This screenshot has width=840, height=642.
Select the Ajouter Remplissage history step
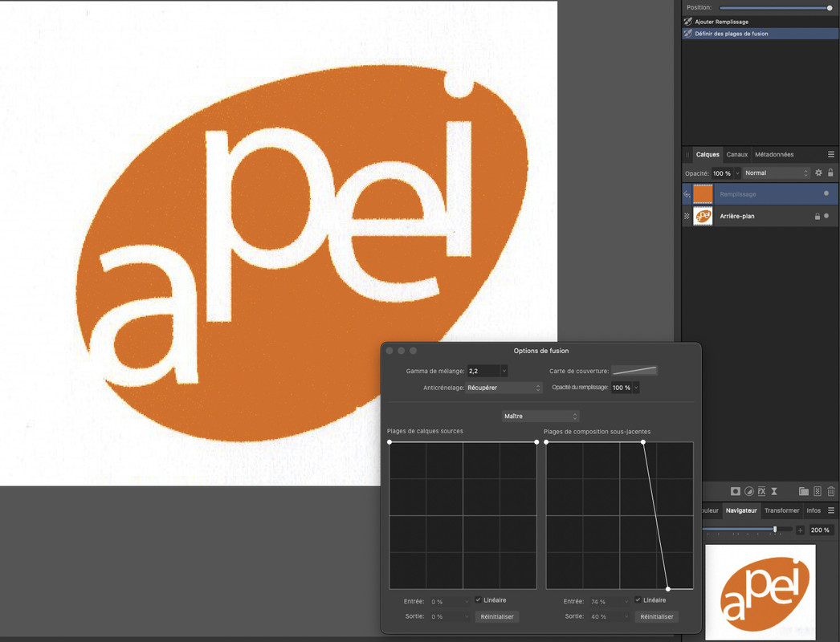[760, 22]
